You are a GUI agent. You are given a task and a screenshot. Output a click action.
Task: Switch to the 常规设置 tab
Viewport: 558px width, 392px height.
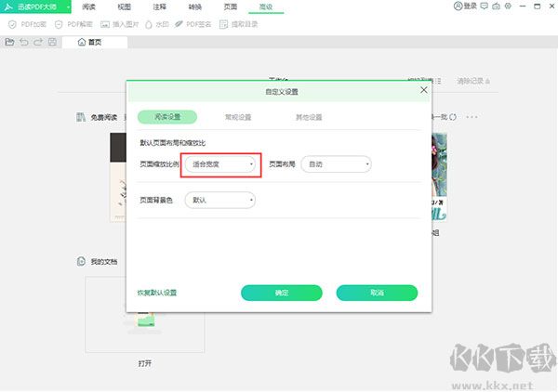[x=238, y=117]
